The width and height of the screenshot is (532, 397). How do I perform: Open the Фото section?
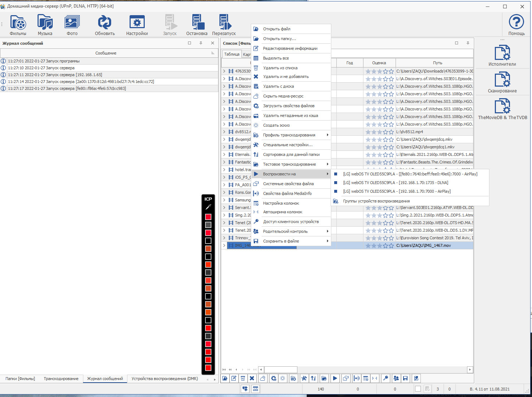[x=72, y=25]
